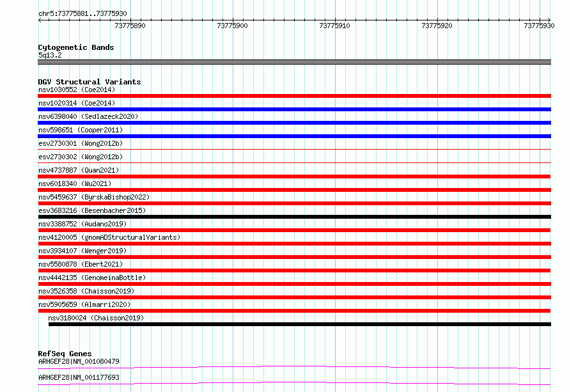Open ARHGEF28|NM_001080479 gene label

click(79, 361)
